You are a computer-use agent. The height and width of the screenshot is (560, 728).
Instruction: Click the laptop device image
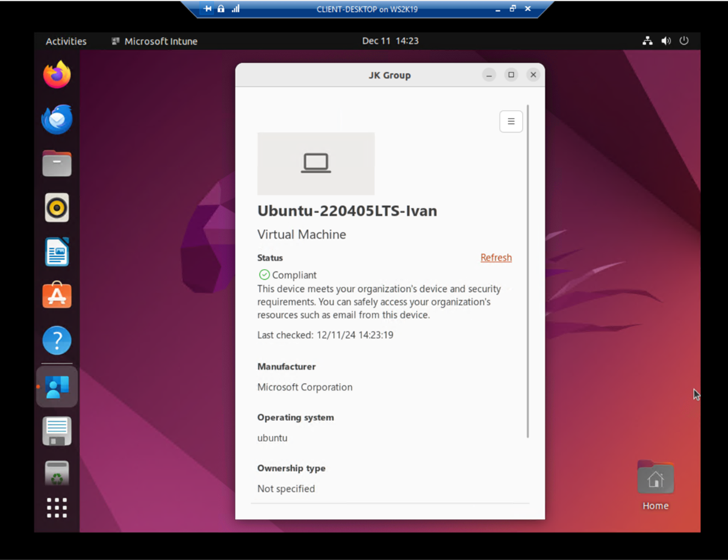click(316, 164)
